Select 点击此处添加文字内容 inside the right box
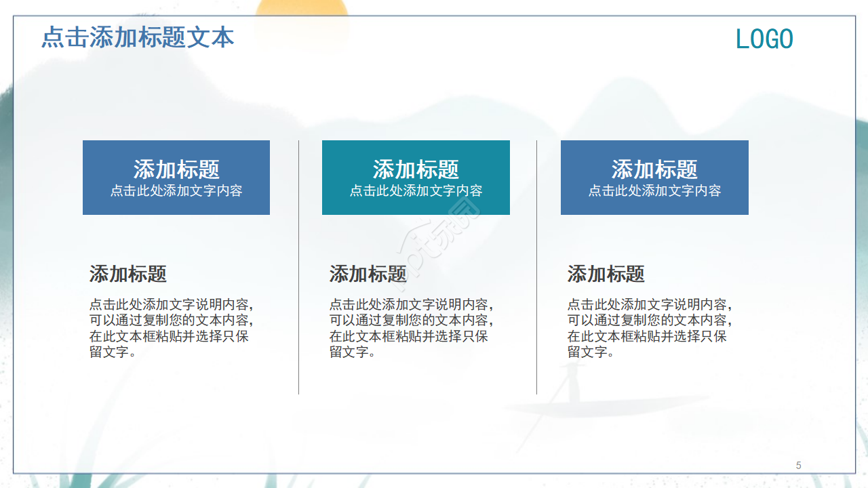Screen dimensions: 868x488 click(x=654, y=191)
